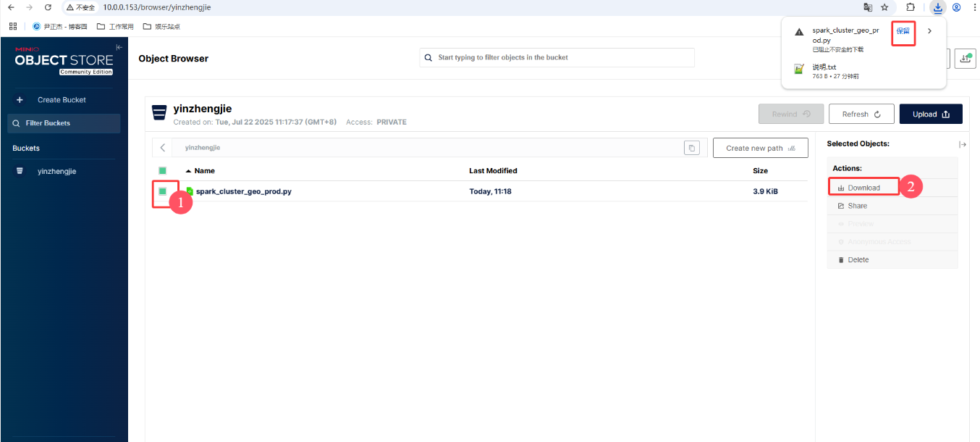Go forward with the browser forward arrow
This screenshot has width=980, height=442.
[x=29, y=7]
